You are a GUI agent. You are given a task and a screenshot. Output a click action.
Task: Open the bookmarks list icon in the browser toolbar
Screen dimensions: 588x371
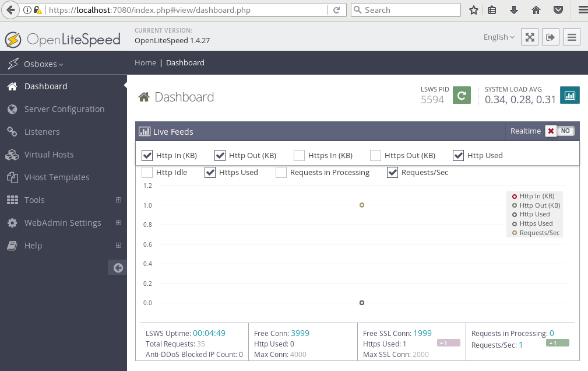[x=492, y=10]
